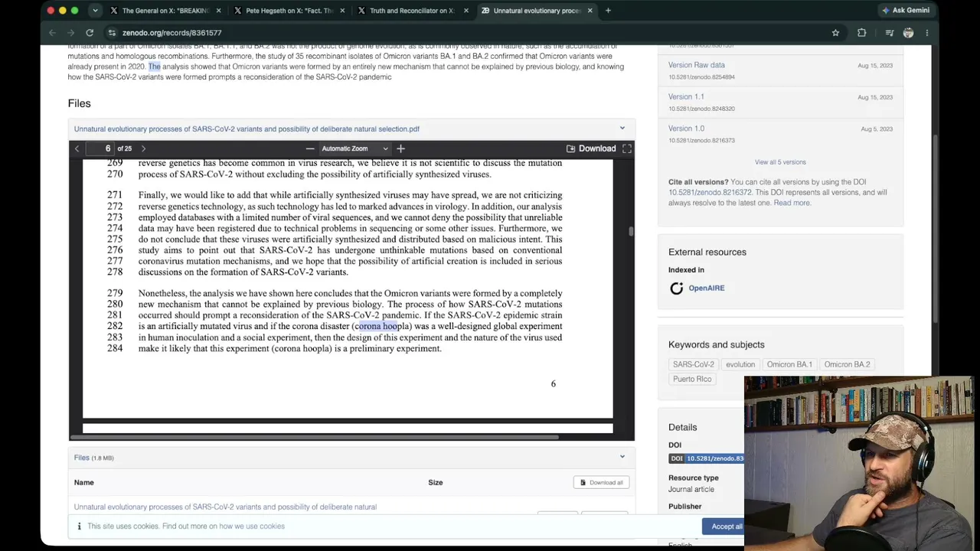Switch to Truth and Reconciliator tab
This screenshot has height=551, width=980.
412,11
